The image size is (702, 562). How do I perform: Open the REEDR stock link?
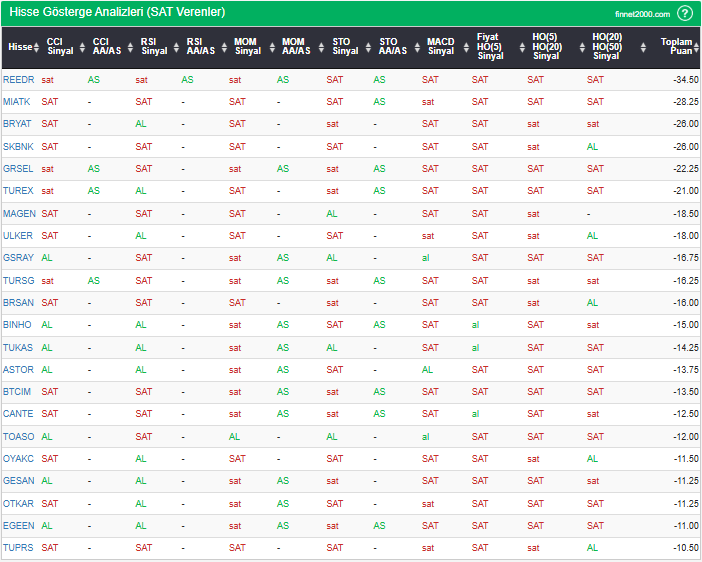click(x=18, y=79)
